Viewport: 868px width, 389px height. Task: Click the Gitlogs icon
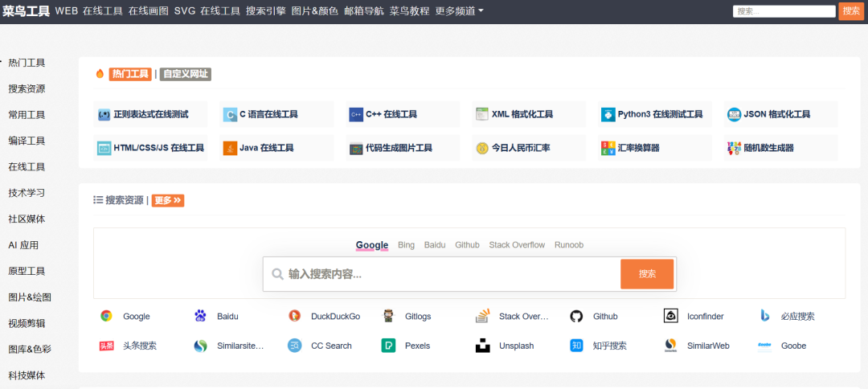[x=389, y=316]
